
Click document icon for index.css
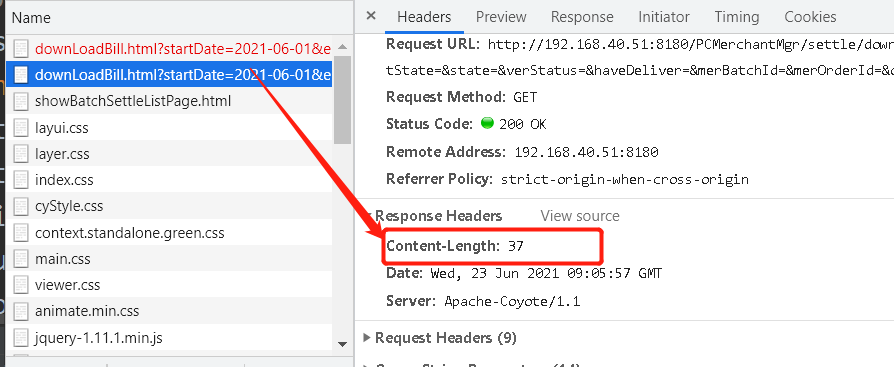(x=21, y=180)
